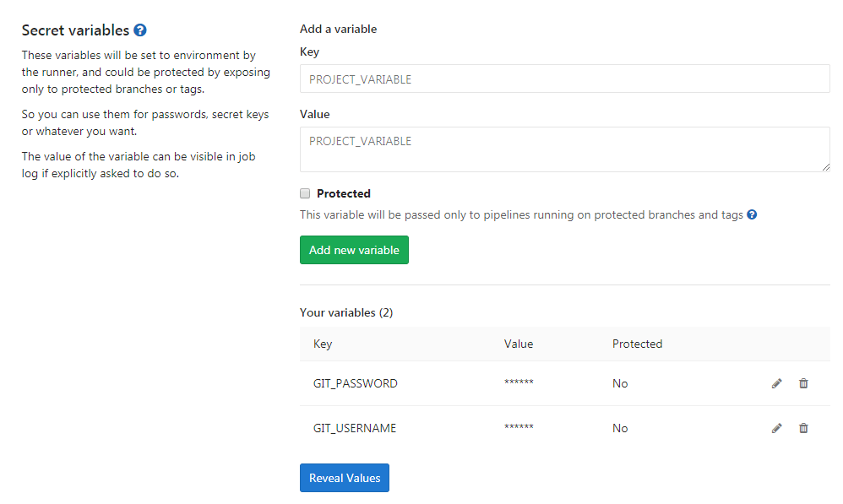This screenshot has width=843, height=504.
Task: Click the masked value of GIT_USERNAME
Action: (x=519, y=426)
